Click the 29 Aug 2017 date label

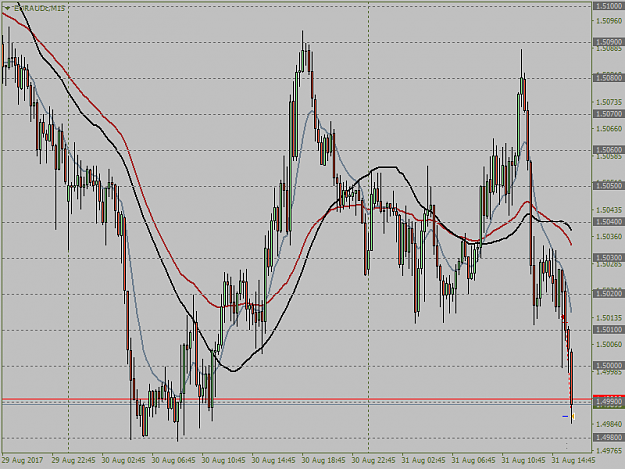pyautogui.click(x=22, y=460)
